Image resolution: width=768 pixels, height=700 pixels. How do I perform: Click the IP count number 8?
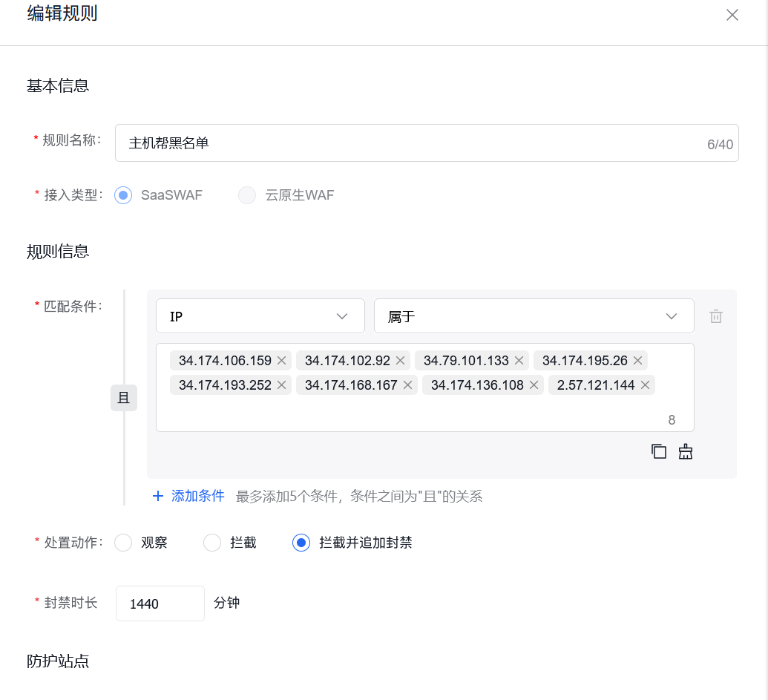pyautogui.click(x=672, y=420)
